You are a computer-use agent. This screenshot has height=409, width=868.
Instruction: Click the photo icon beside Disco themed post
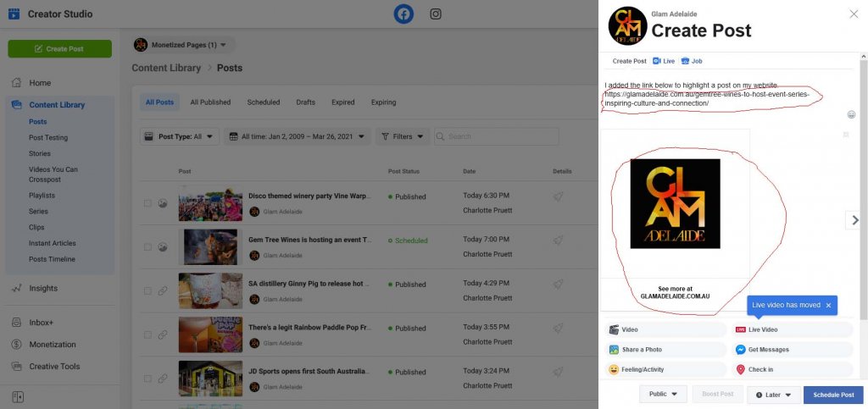click(x=163, y=203)
